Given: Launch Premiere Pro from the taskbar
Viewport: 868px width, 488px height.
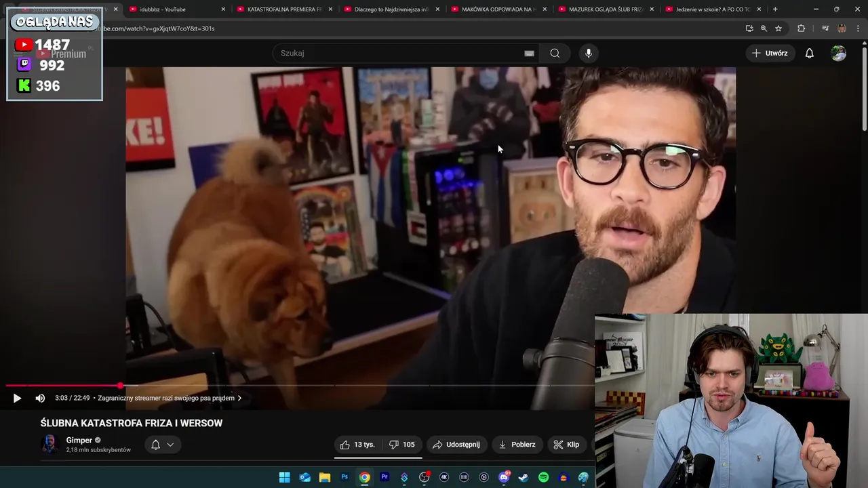Looking at the screenshot, I should 384,477.
